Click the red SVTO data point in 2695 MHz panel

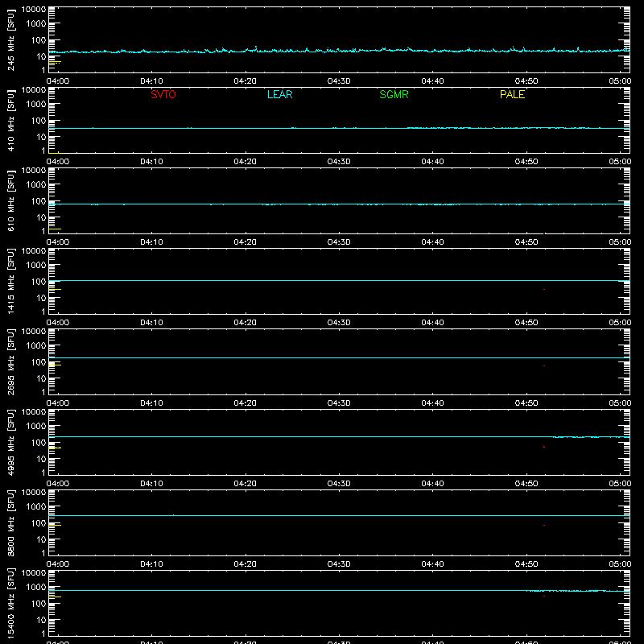point(544,365)
